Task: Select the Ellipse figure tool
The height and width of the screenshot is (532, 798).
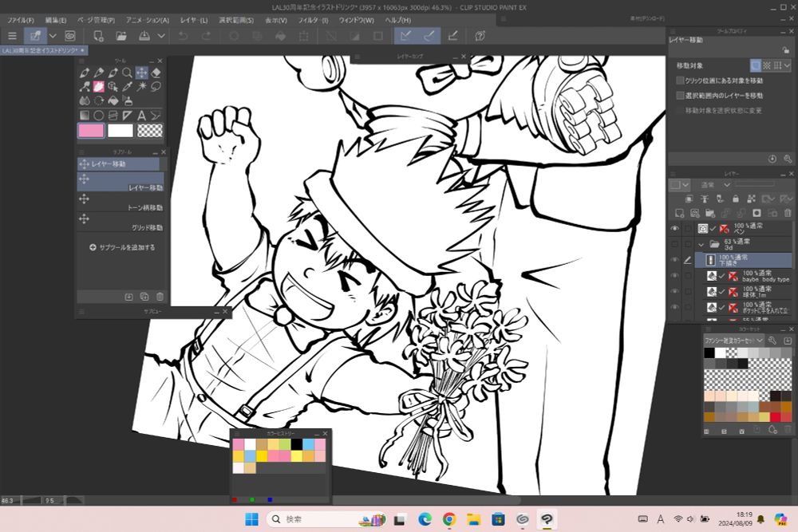Action: pos(99,116)
